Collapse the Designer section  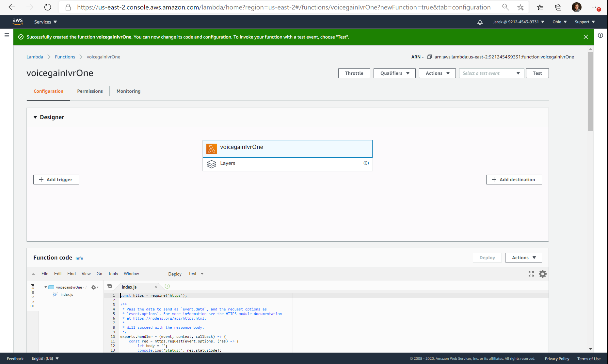point(35,117)
